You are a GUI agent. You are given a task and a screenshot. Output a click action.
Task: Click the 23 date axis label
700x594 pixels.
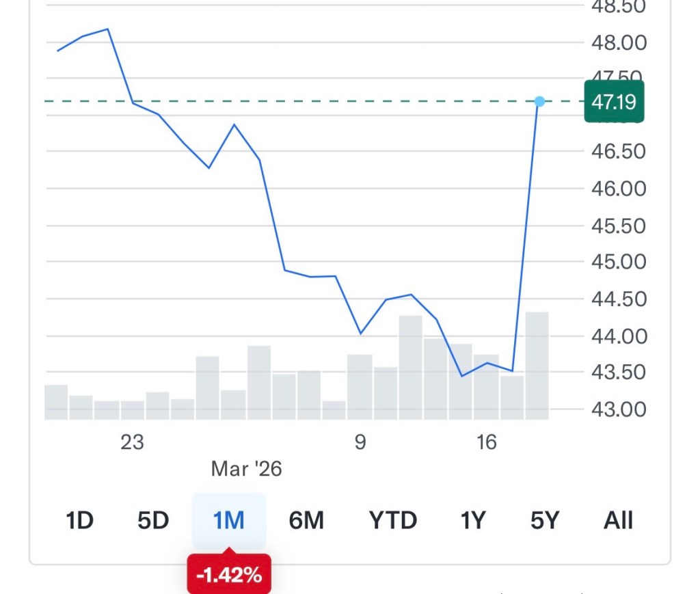pos(132,442)
